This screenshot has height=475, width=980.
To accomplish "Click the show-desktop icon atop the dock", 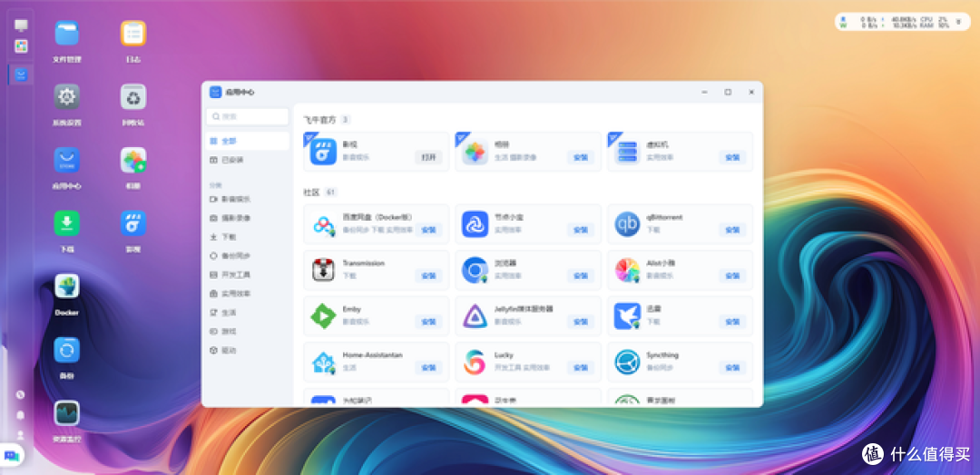I will pos(21,25).
